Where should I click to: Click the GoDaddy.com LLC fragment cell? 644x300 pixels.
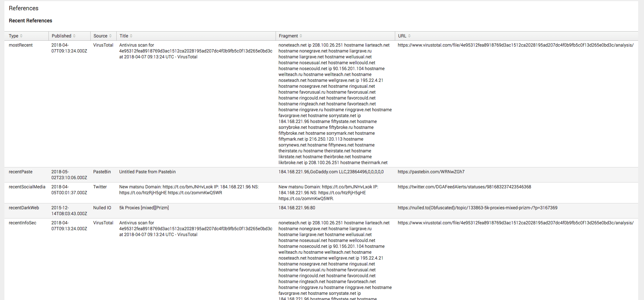(331, 172)
